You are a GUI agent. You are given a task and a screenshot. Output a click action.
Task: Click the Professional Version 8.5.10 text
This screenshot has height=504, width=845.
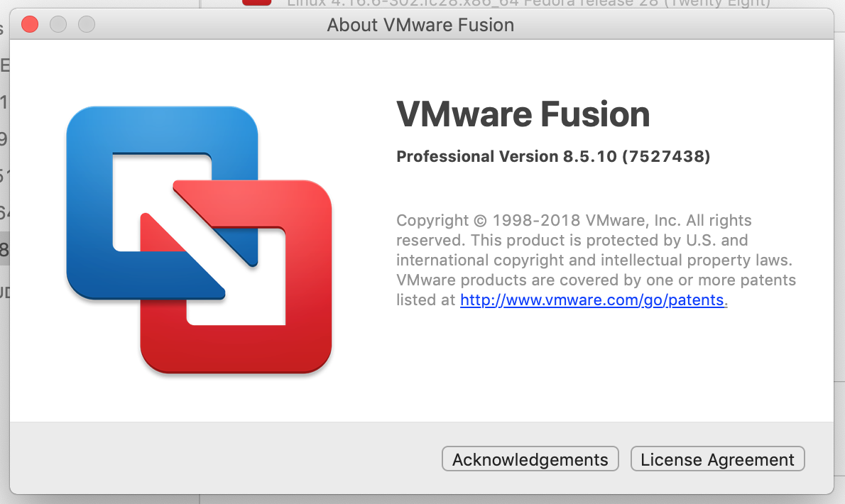pyautogui.click(x=506, y=156)
